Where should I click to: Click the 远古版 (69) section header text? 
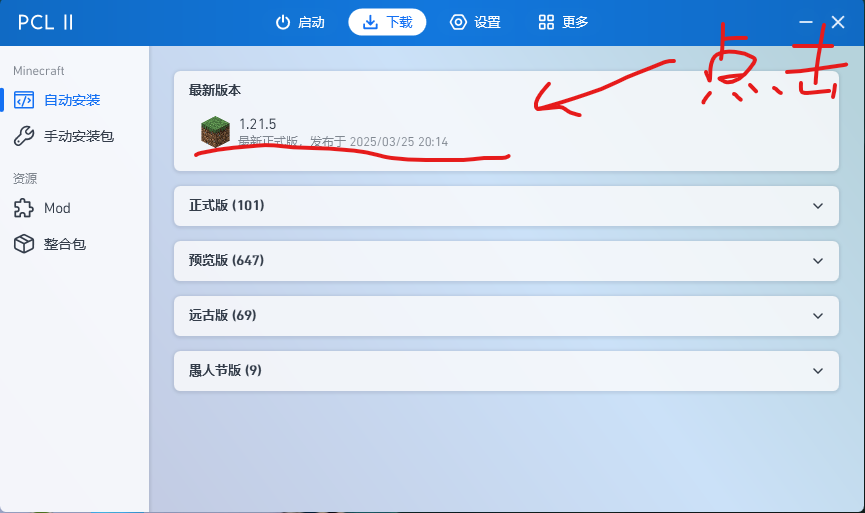pyautogui.click(x=222, y=316)
